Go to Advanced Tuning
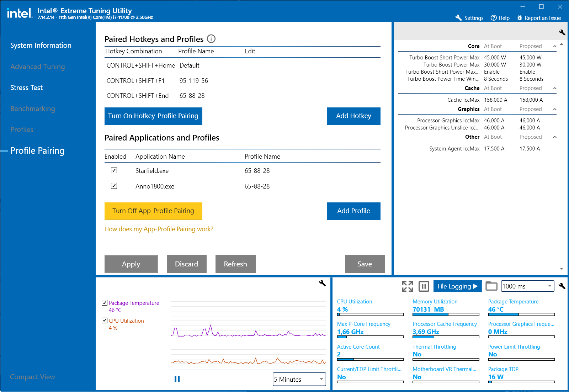Screen dimensions: 569x392 click(x=38, y=67)
